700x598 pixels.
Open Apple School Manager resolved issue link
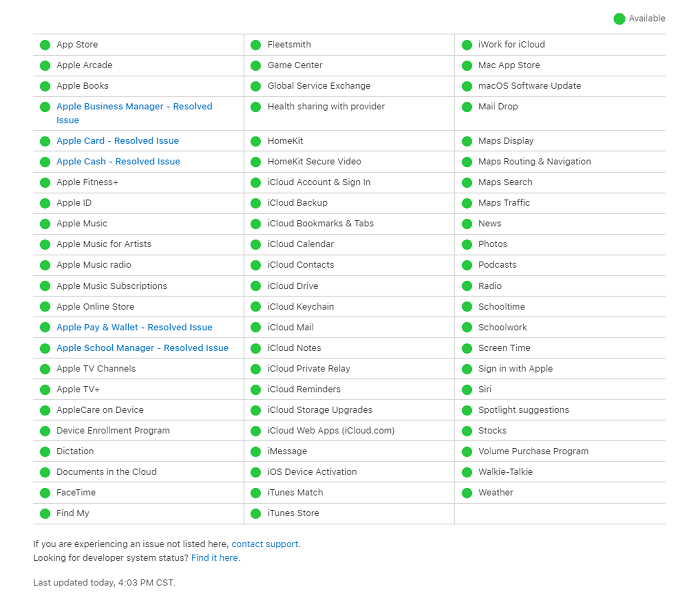[142, 348]
